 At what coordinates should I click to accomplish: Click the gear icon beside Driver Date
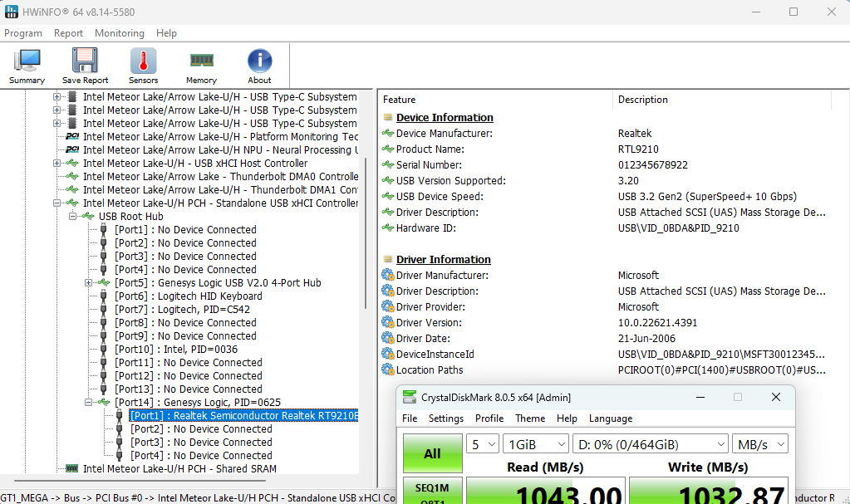pos(387,338)
